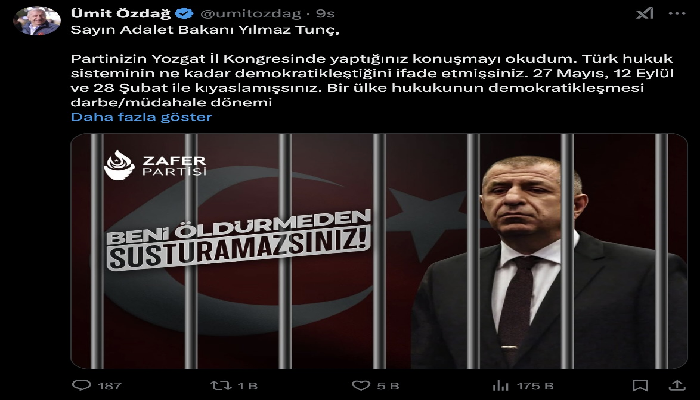The image size is (700, 400).
Task: Click the 1 B reposts count
Action: pyautogui.click(x=247, y=385)
